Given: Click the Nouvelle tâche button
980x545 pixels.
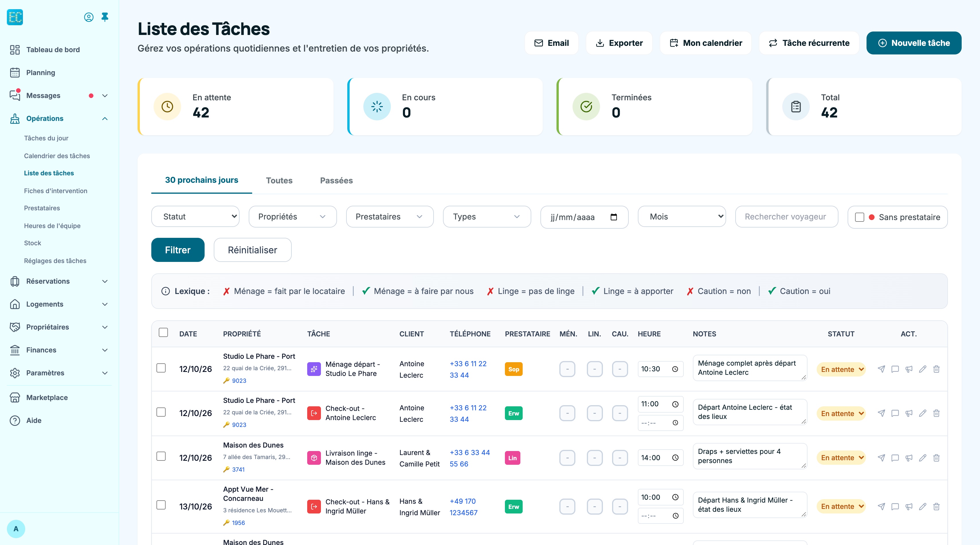Looking at the screenshot, I should [x=914, y=43].
